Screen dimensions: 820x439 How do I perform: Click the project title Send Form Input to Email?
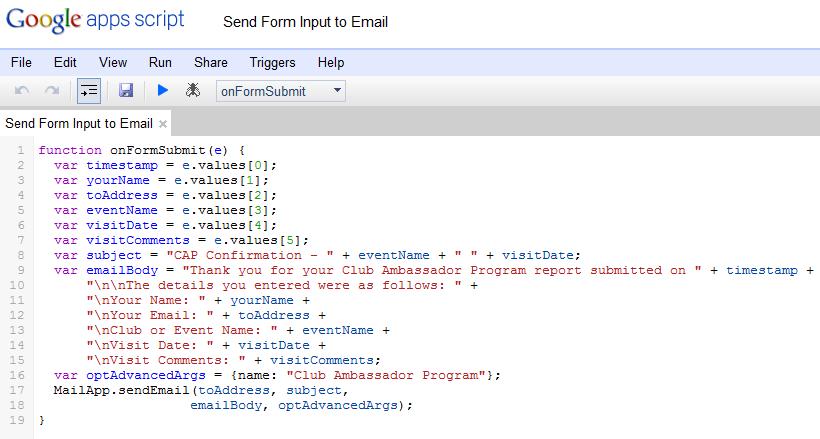click(305, 22)
